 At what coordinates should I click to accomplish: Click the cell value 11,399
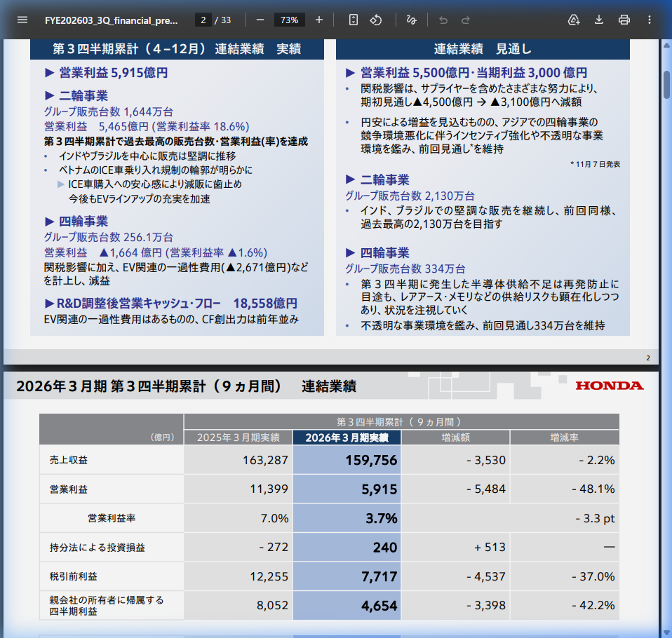pos(269,489)
